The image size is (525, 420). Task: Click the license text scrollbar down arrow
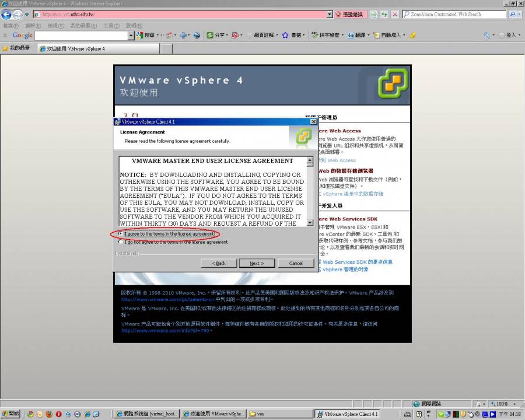(310, 222)
